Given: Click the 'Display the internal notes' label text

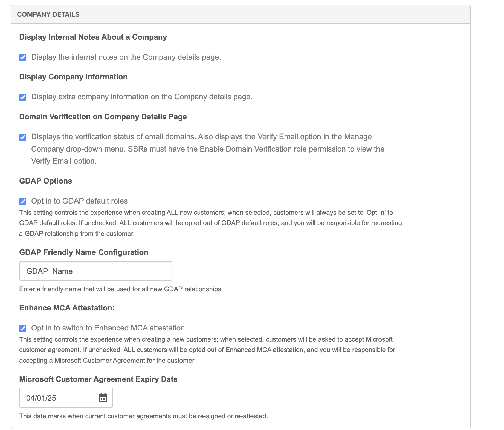Looking at the screenshot, I should pos(126,57).
